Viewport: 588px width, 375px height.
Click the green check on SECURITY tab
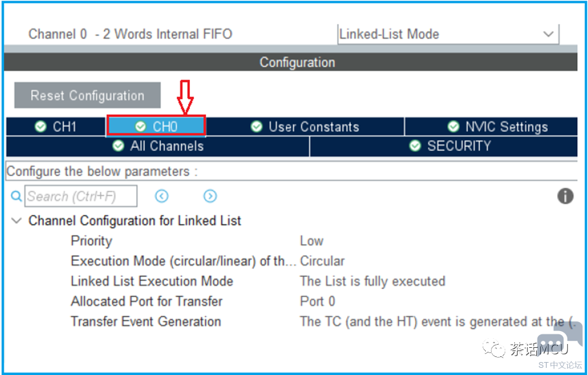(x=415, y=145)
